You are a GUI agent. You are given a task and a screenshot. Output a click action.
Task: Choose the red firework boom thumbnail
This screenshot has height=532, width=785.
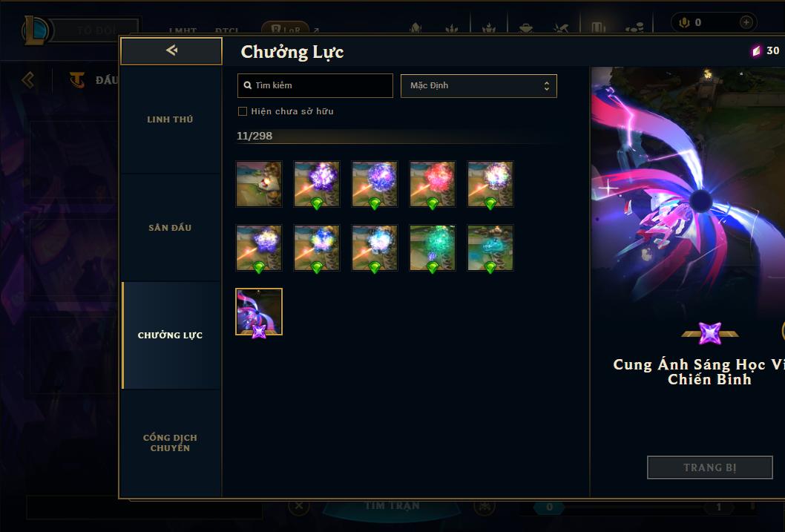pos(433,184)
